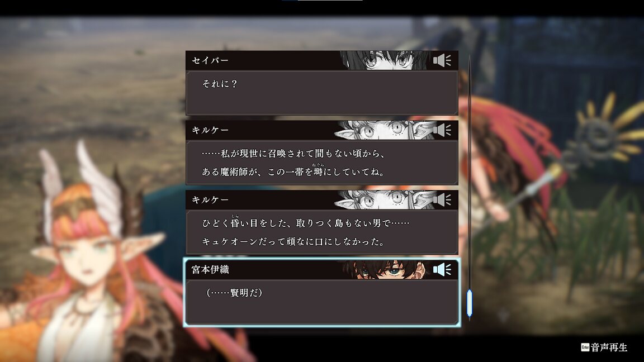Click speaker icon on 宮本伊織 entry
This screenshot has height=362, width=644.
click(x=442, y=270)
